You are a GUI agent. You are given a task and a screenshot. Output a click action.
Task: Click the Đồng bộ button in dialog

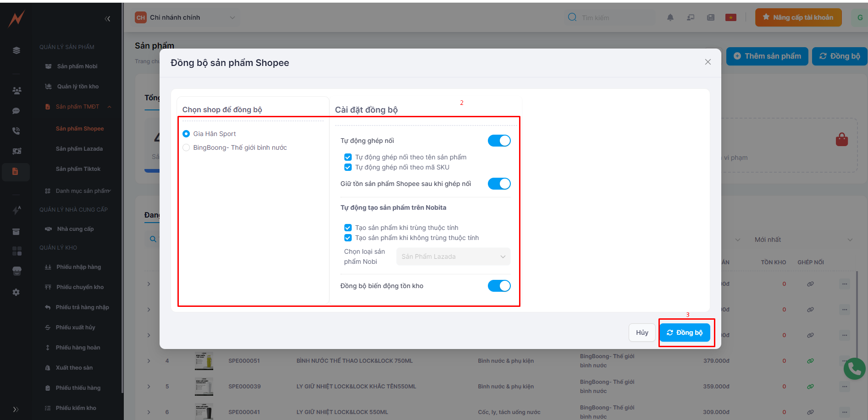pyautogui.click(x=685, y=333)
